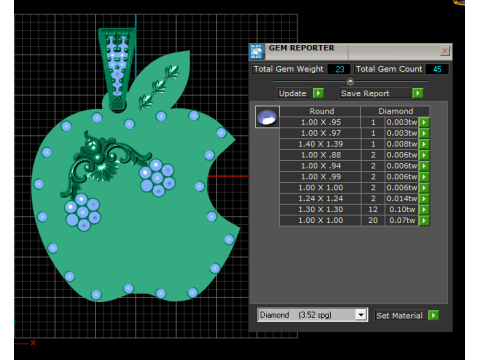Image resolution: width=480 pixels, height=360 pixels.
Task: Click green arrow in the 1.00 X .99 row
Action: [x=424, y=177]
